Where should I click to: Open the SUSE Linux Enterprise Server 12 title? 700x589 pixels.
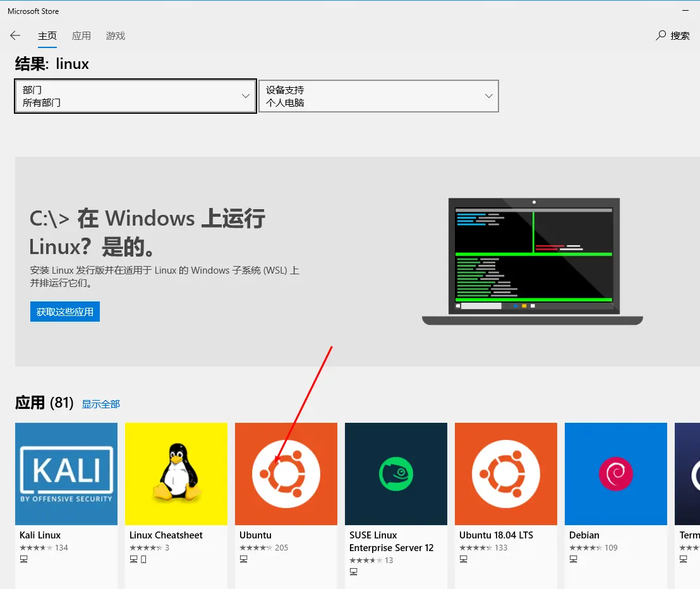392,541
